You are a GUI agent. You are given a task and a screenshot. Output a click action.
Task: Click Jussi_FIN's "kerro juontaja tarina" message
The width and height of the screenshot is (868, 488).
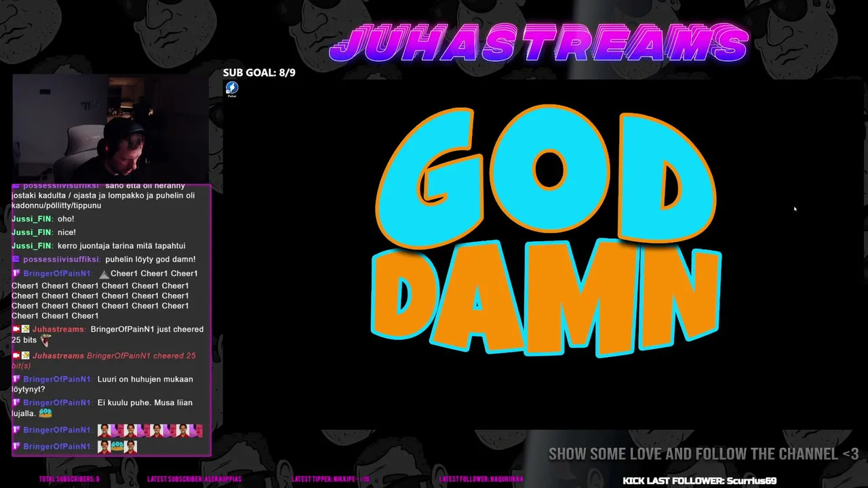(98, 246)
